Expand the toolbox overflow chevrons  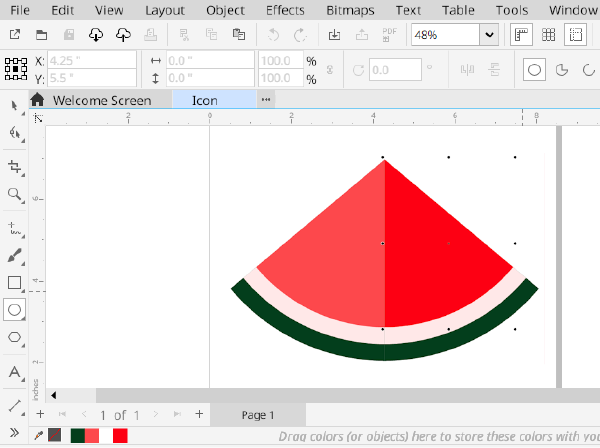coord(15,431)
